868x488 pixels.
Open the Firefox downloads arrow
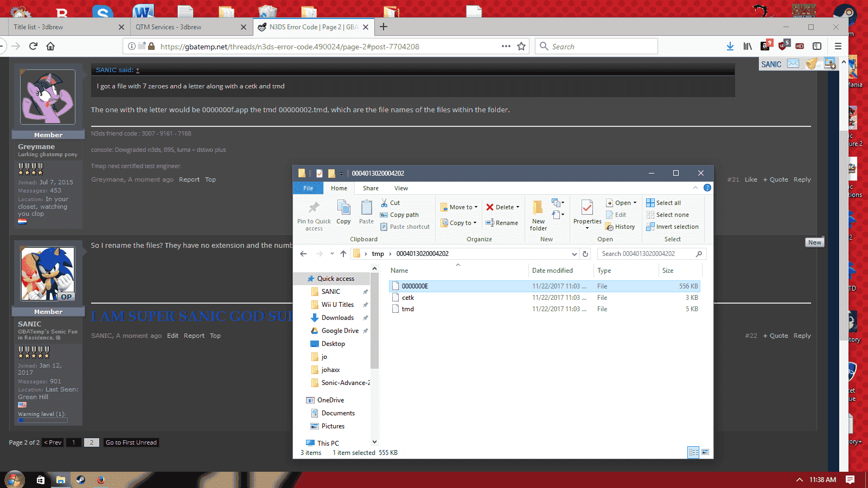(x=730, y=47)
